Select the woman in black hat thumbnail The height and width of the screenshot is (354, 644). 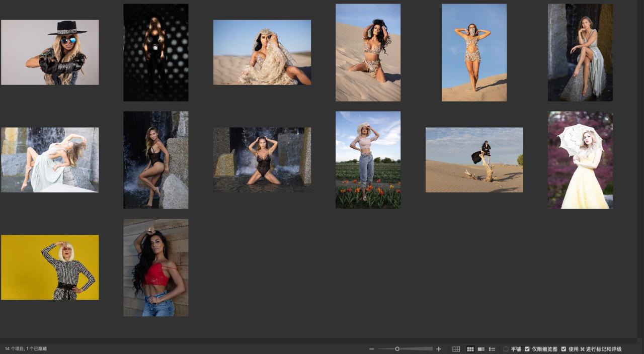coord(50,52)
